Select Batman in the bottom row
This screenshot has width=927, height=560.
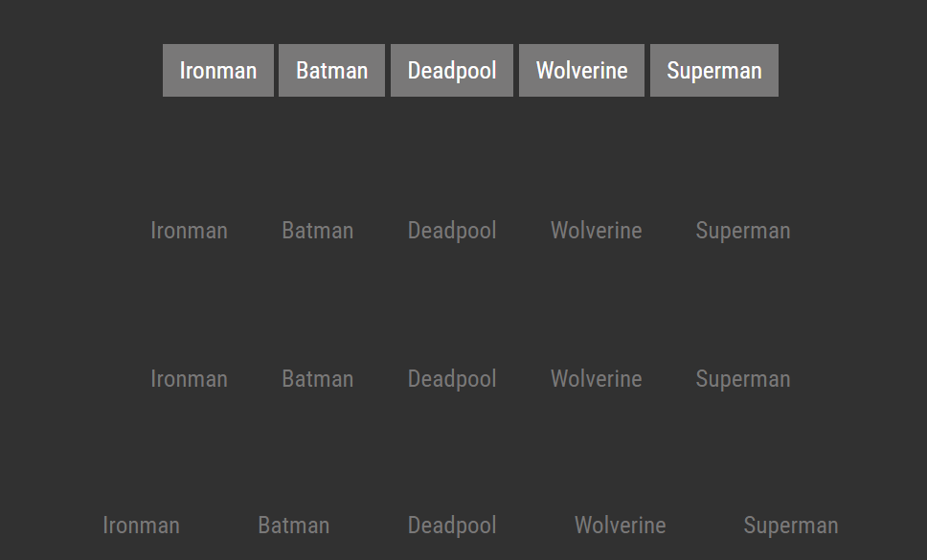coord(293,525)
